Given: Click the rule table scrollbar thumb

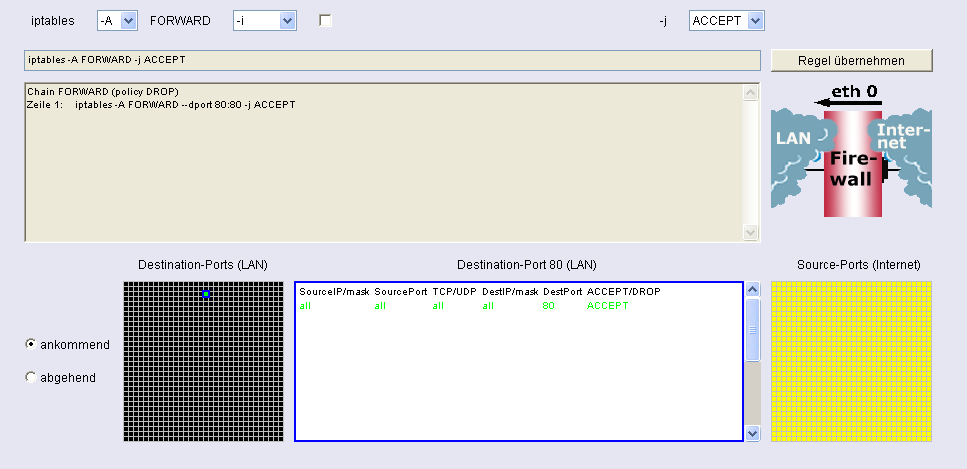Looking at the screenshot, I should 752,330.
